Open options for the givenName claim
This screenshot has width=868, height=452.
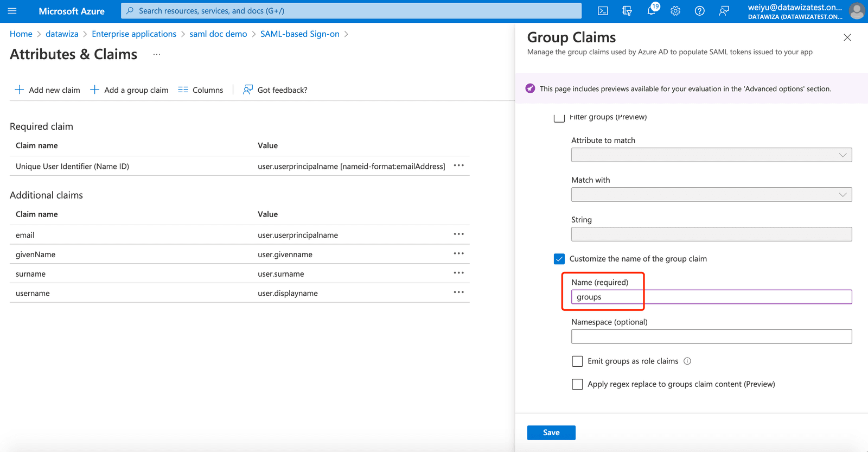(459, 253)
